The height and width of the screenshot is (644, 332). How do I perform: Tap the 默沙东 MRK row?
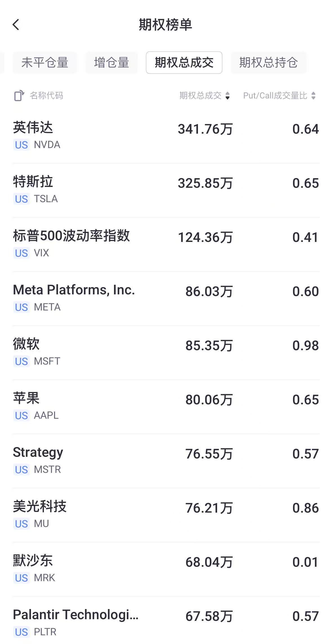166,569
